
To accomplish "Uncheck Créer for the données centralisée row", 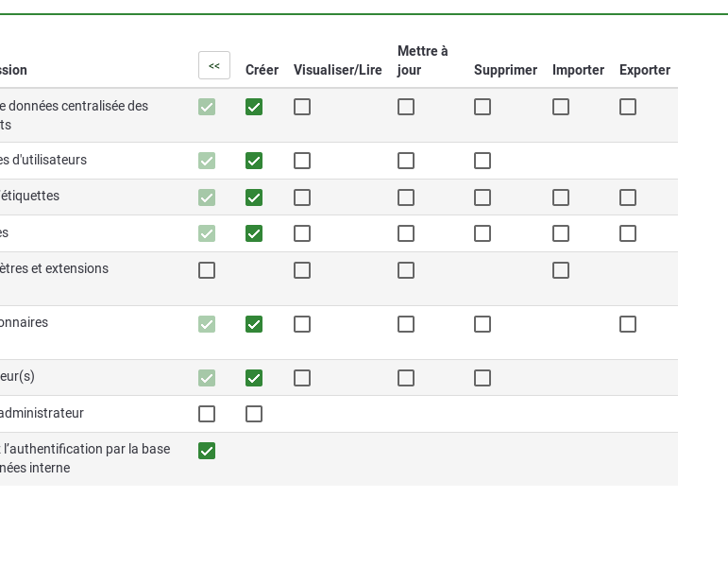I will click(254, 107).
